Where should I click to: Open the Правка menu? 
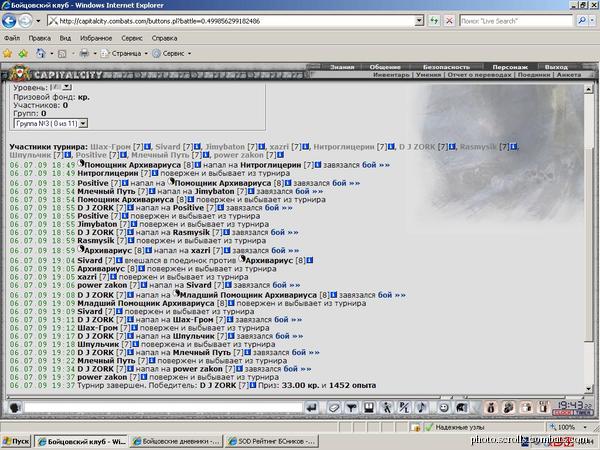click(39, 38)
